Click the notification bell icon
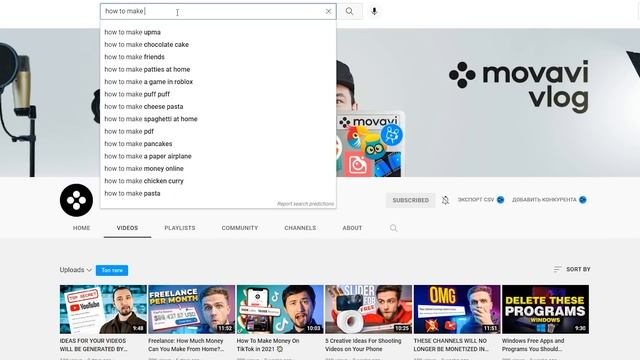Viewport: 640px width, 360px height. click(x=445, y=200)
